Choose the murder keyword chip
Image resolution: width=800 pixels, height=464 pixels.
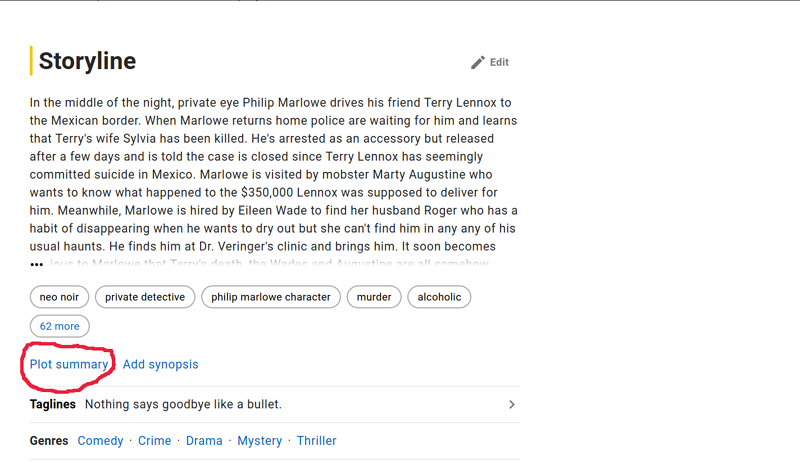(x=374, y=297)
